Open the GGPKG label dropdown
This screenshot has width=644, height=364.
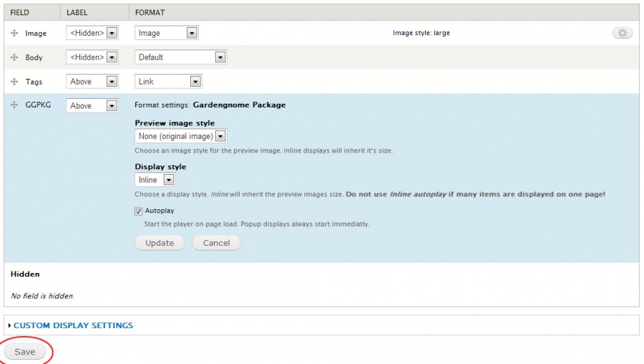tap(92, 106)
